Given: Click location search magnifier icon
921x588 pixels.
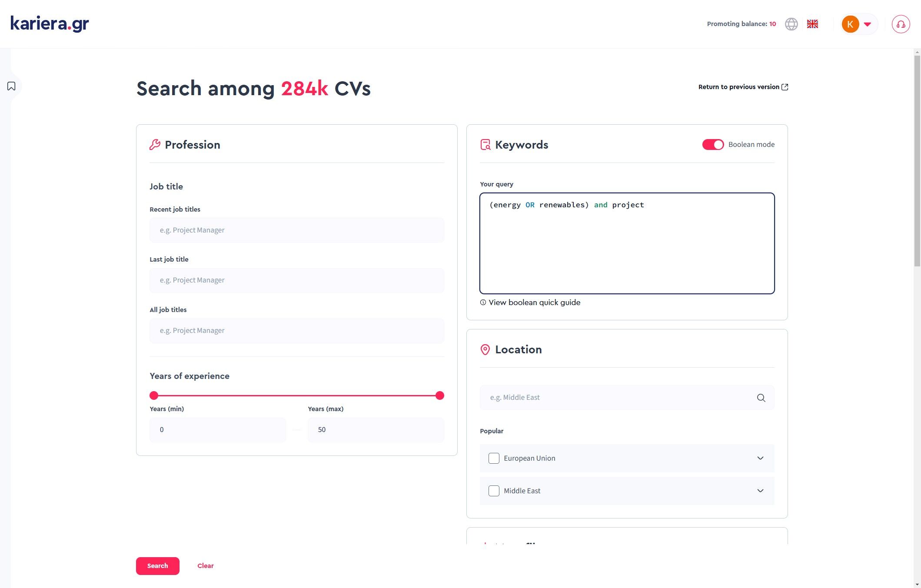Looking at the screenshot, I should pyautogui.click(x=761, y=398).
